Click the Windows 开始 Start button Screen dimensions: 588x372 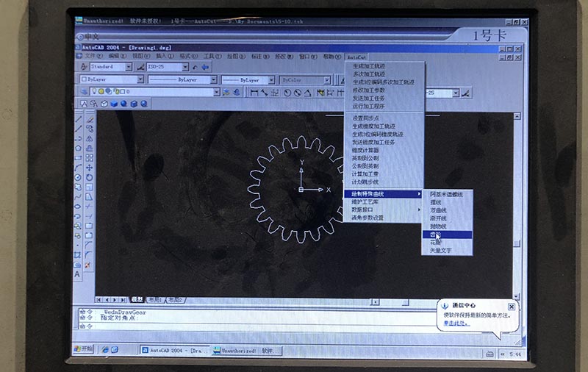click(83, 348)
